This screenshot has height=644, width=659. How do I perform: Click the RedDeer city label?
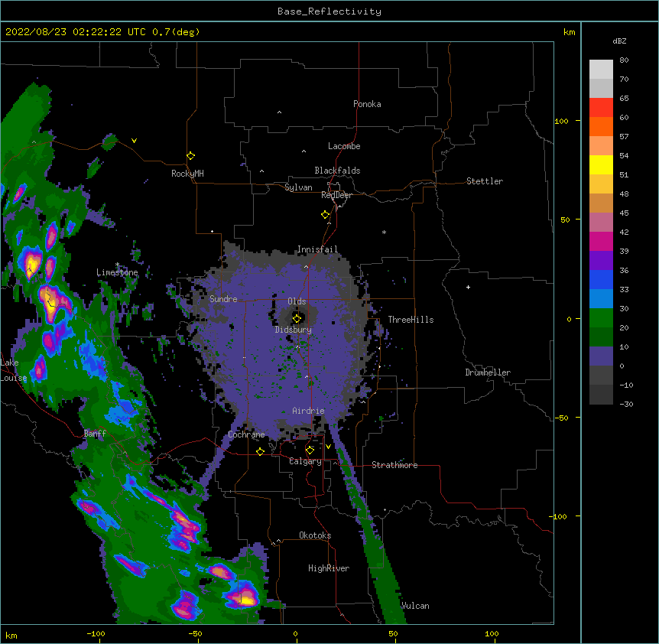pos(336,195)
